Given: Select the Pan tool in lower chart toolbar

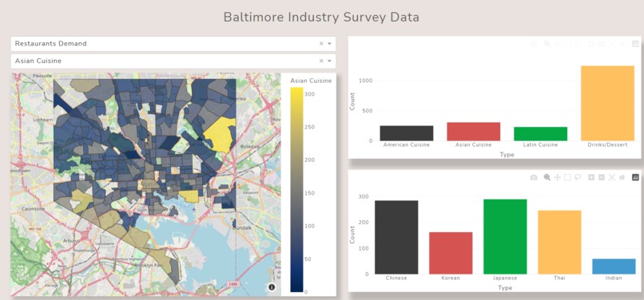Looking at the screenshot, I should (558, 177).
